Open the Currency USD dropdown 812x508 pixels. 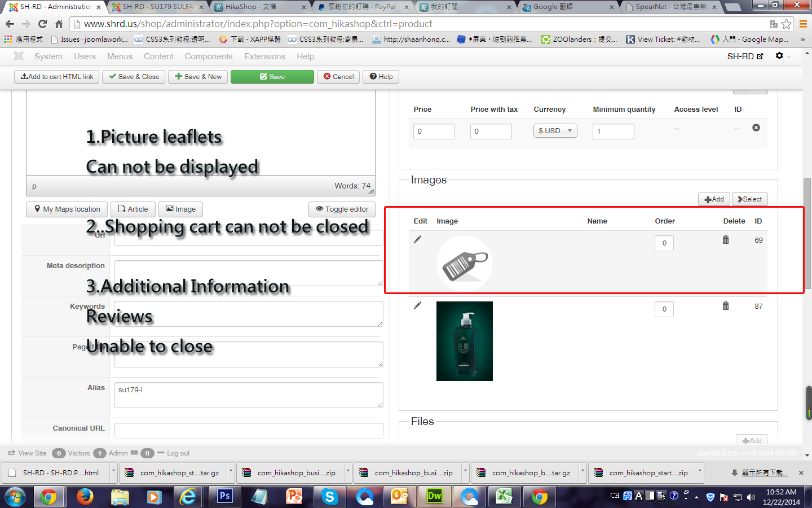pos(555,131)
